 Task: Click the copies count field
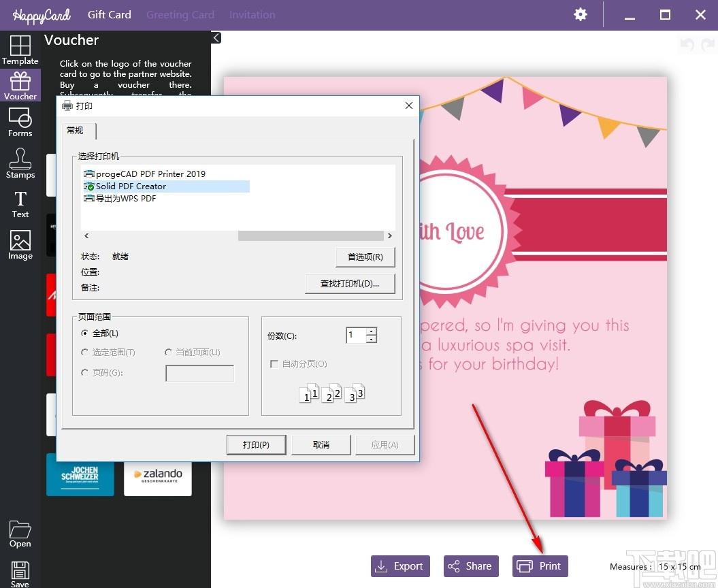pyautogui.click(x=356, y=336)
